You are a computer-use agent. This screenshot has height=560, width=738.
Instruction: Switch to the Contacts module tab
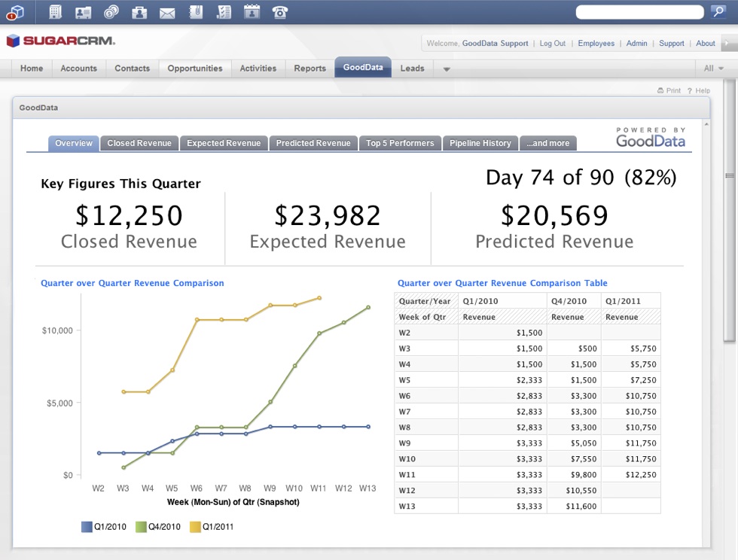[133, 68]
